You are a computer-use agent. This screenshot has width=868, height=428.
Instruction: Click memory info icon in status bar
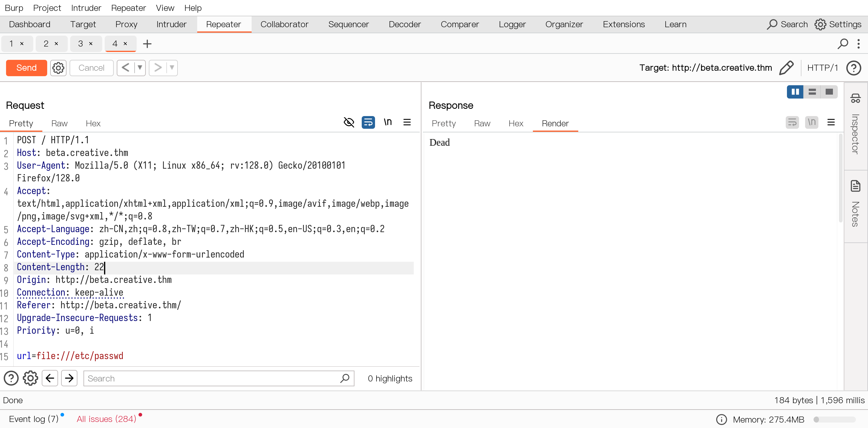[x=721, y=420]
